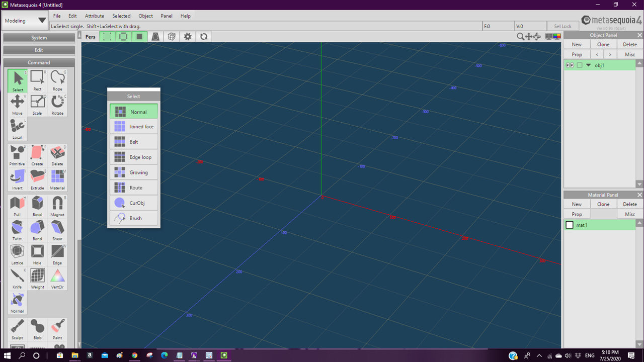Click Clone in the Object Panel
Viewport: 644px width, 362px height.
pyautogui.click(x=603, y=45)
